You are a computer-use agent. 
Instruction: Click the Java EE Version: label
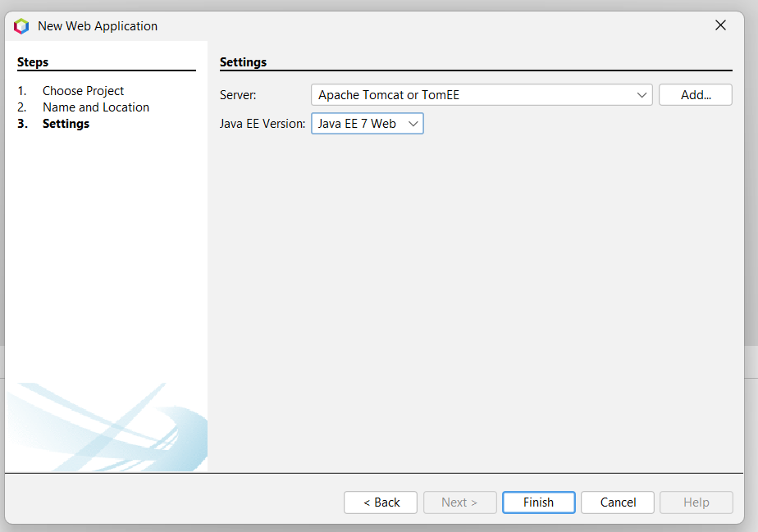263,124
